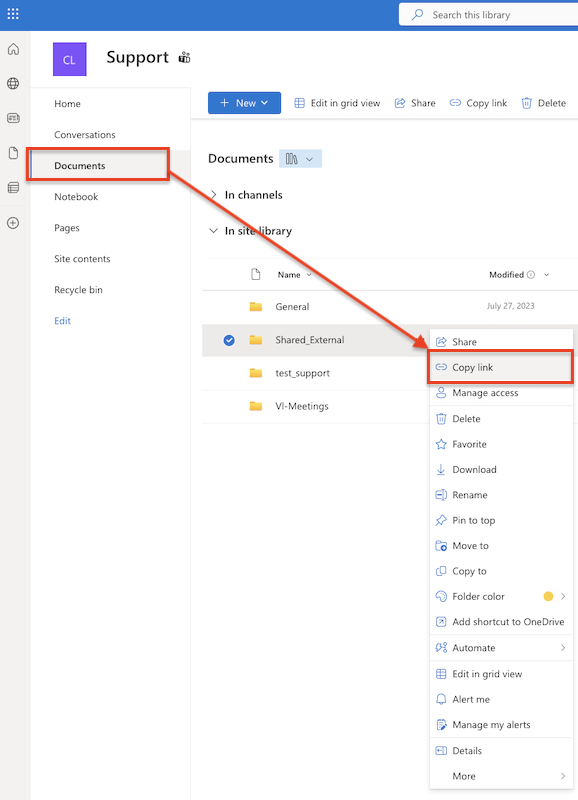Choose Delete in the context menu
The height and width of the screenshot is (800, 578).
(x=501, y=419)
